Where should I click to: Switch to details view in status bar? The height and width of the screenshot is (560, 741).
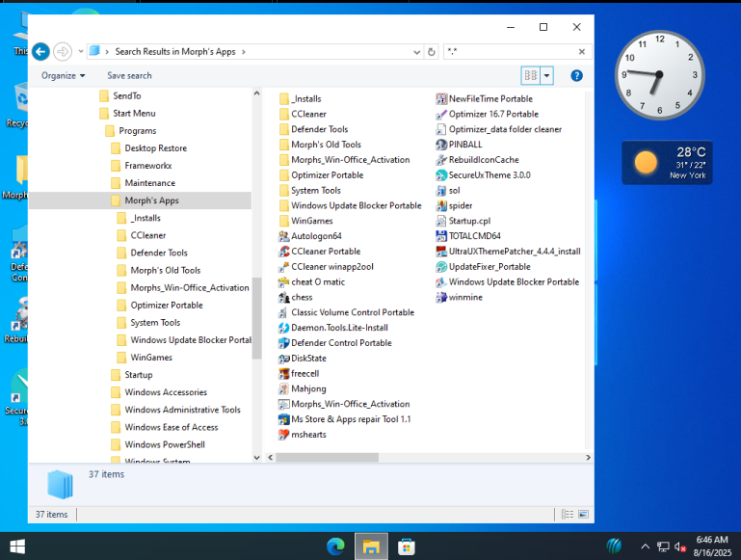(x=568, y=514)
